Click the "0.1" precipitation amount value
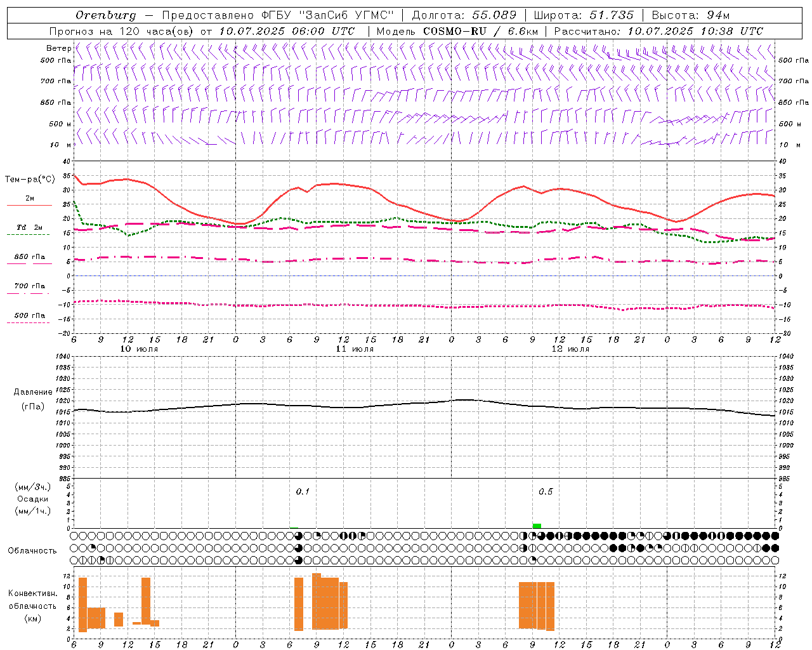Image resolution: width=812 pixels, height=650 pixels. 303,492
